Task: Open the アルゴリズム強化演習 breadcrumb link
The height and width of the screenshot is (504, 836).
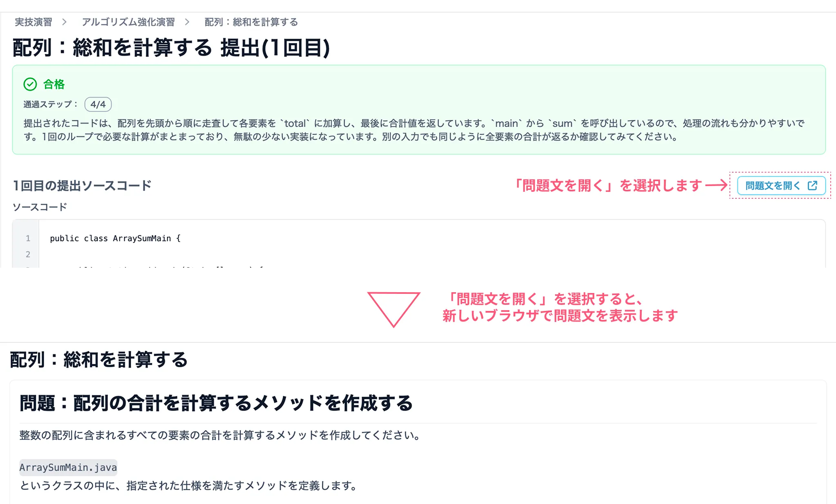Action: pyautogui.click(x=128, y=22)
